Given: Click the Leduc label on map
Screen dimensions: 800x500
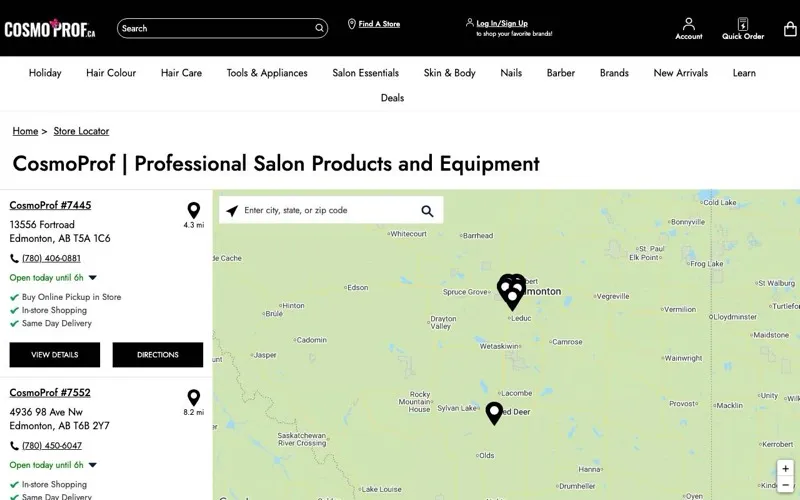Looking at the screenshot, I should click(521, 318).
